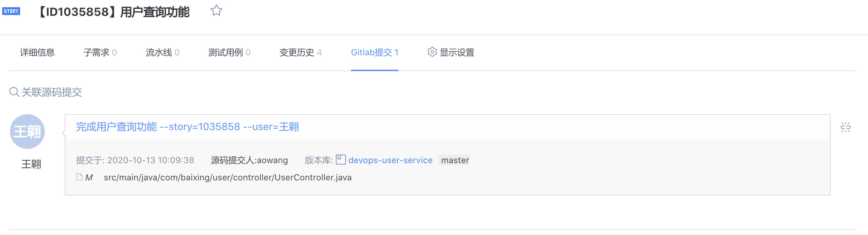Click the M modified status marker
The height and width of the screenshot is (235, 868).
[x=89, y=178]
